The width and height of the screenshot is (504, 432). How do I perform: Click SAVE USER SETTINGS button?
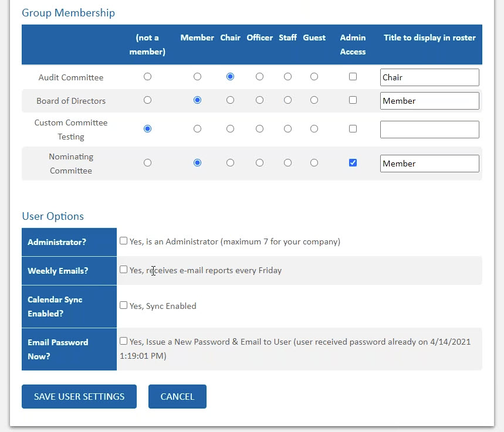(79, 396)
